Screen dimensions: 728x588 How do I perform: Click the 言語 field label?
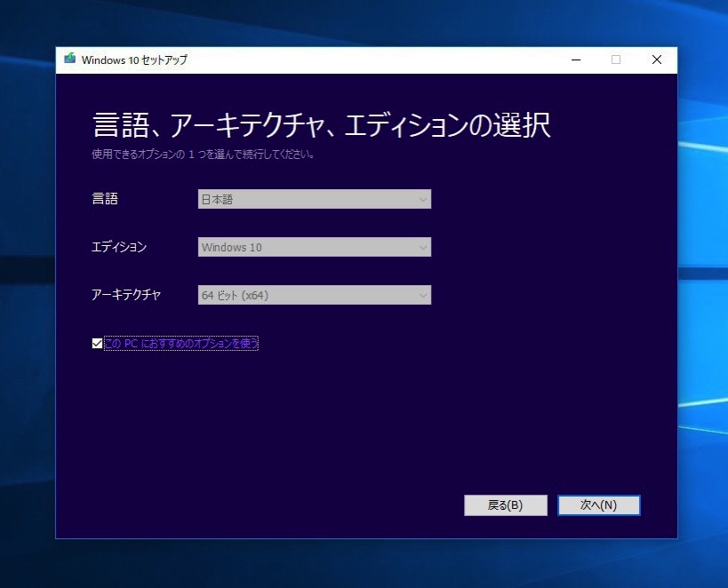(105, 200)
